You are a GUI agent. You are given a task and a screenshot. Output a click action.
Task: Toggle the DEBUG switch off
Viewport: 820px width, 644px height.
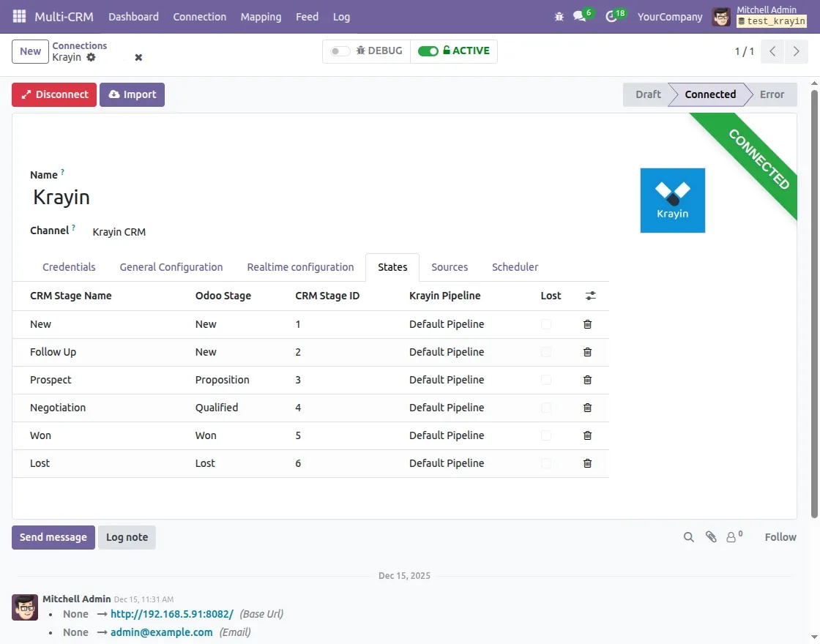click(x=340, y=51)
